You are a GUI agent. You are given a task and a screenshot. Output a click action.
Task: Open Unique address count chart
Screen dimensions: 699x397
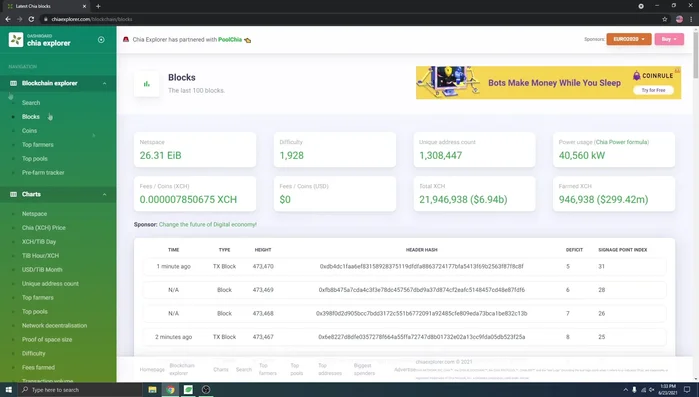[x=50, y=283]
